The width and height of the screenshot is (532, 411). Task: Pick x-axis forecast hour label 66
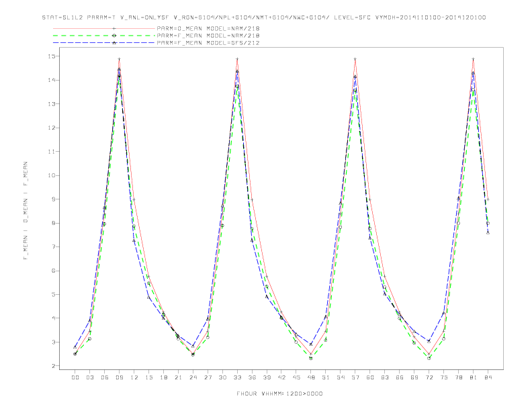(x=400, y=377)
